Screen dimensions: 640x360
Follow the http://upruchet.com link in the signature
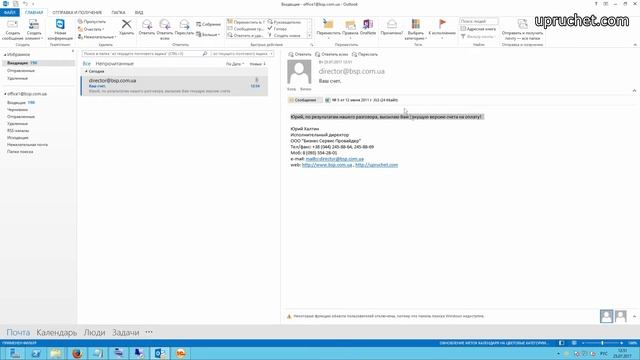coord(376,165)
